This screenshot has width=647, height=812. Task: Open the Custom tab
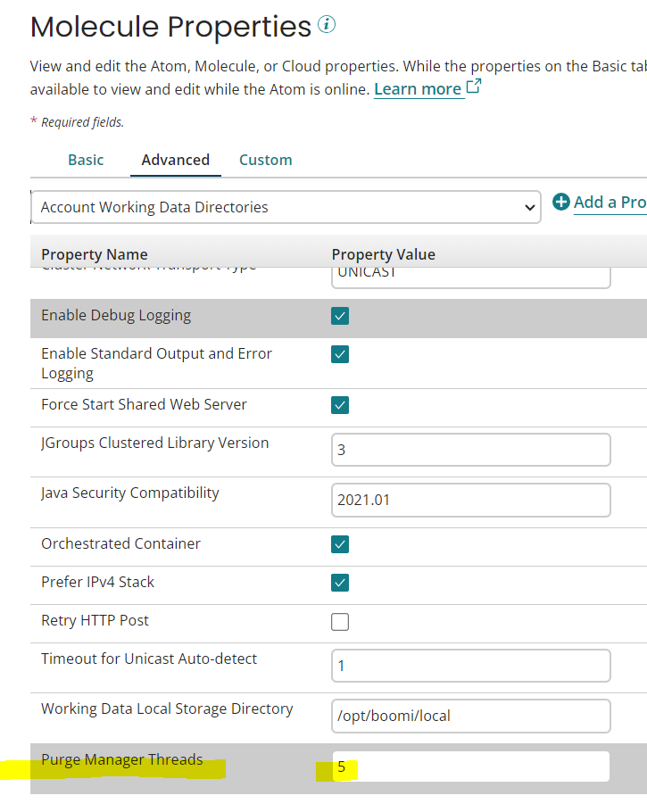coord(265,160)
